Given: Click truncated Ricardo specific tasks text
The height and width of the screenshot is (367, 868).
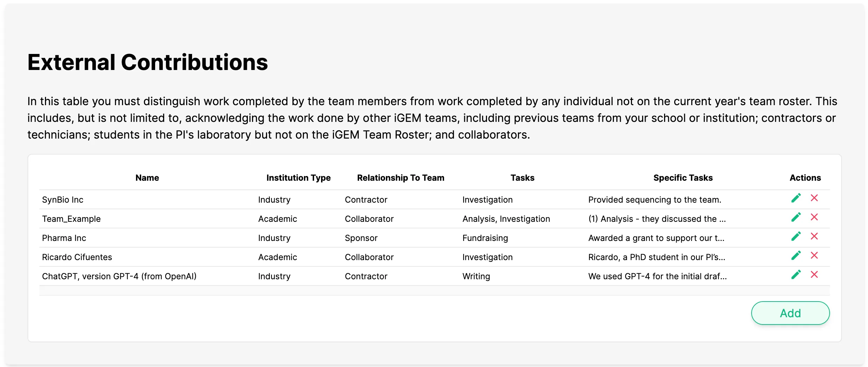Looking at the screenshot, I should 656,257.
